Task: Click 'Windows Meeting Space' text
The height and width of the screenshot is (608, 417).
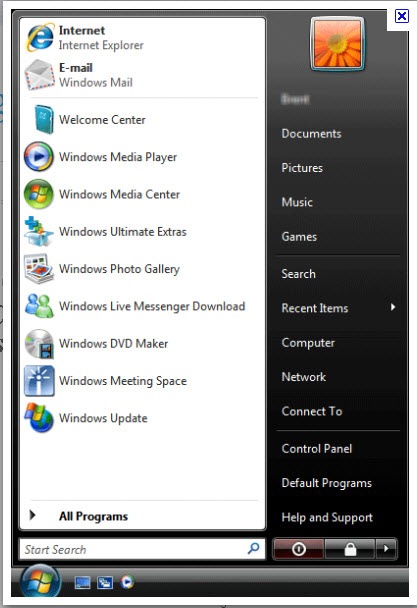Action: [x=123, y=381]
